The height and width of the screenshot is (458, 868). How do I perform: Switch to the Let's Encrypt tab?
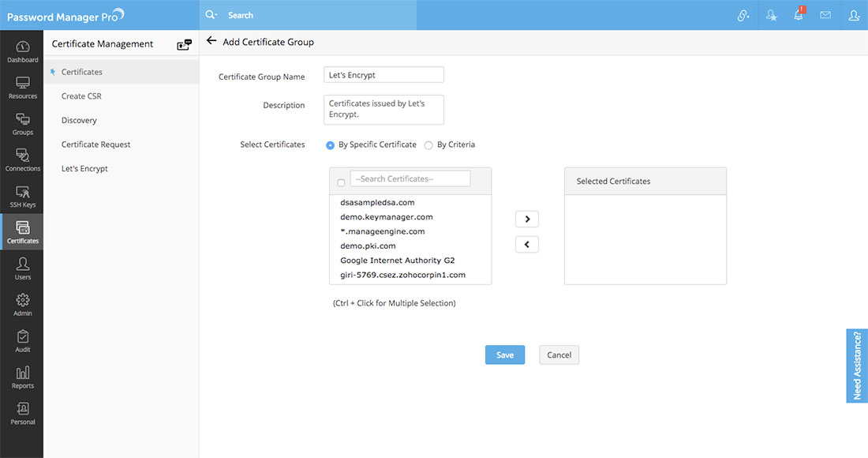84,168
